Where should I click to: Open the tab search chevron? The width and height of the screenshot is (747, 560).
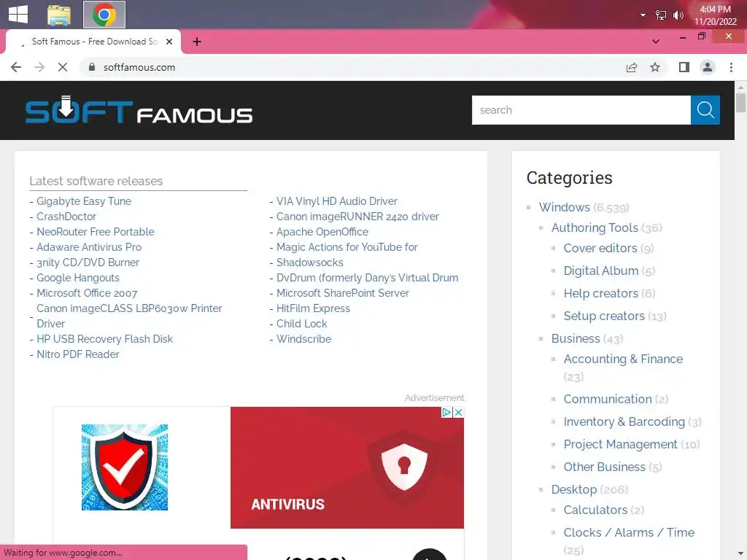[x=656, y=42]
